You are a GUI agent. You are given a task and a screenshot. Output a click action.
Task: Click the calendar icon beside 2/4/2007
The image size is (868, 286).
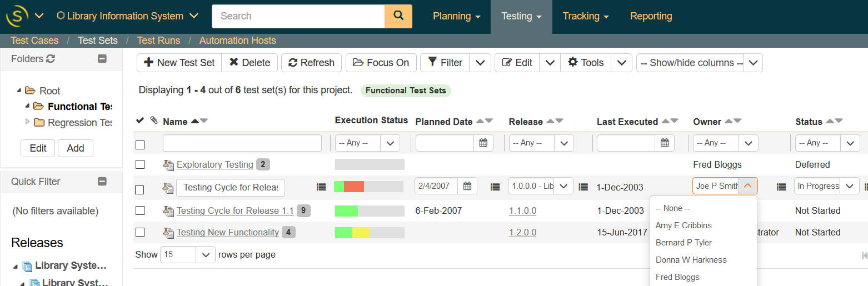tap(467, 186)
